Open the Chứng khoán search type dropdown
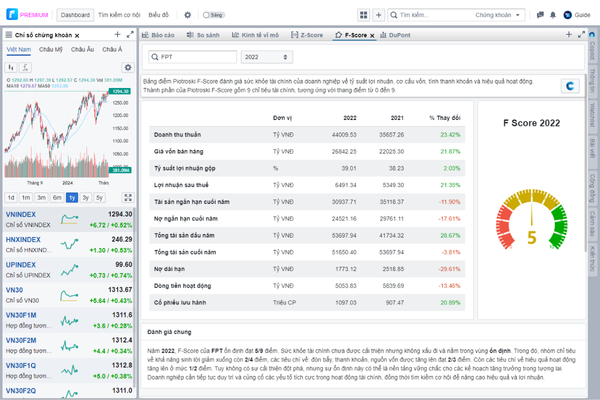 pos(497,15)
